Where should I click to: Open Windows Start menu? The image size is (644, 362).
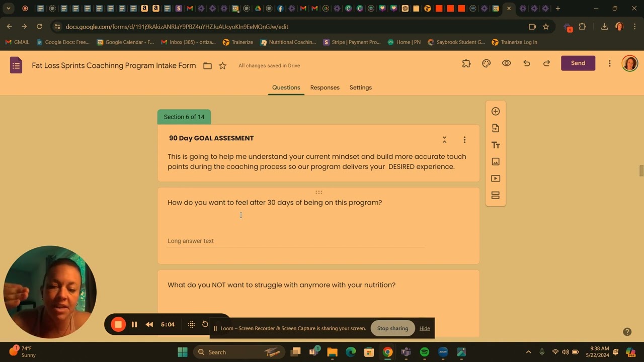[182, 352]
